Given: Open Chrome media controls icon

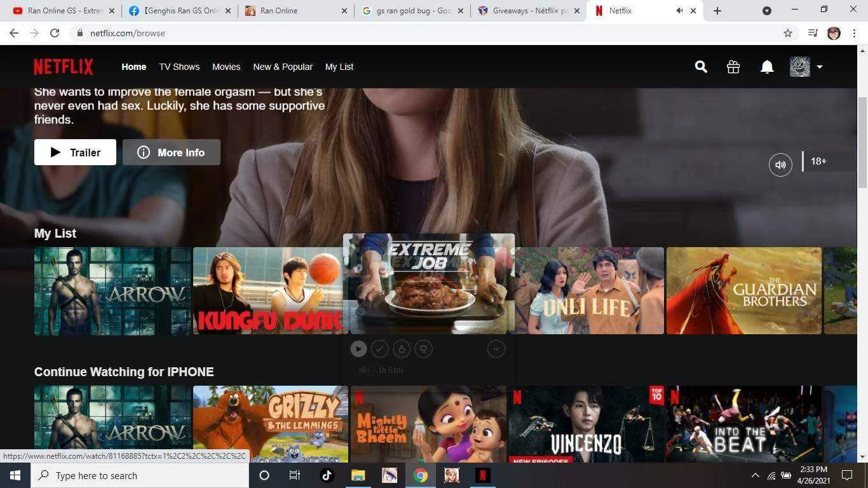Looking at the screenshot, I should tap(813, 33).
